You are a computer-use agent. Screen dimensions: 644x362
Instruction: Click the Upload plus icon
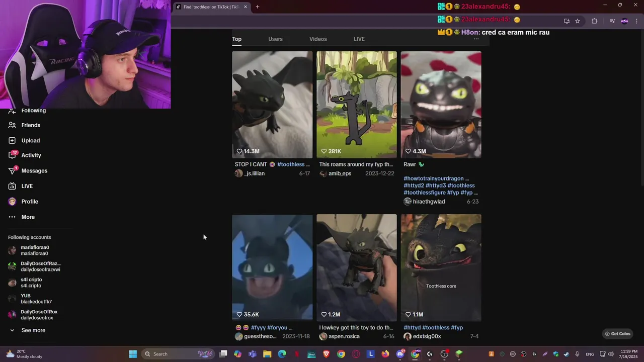pos(12,141)
